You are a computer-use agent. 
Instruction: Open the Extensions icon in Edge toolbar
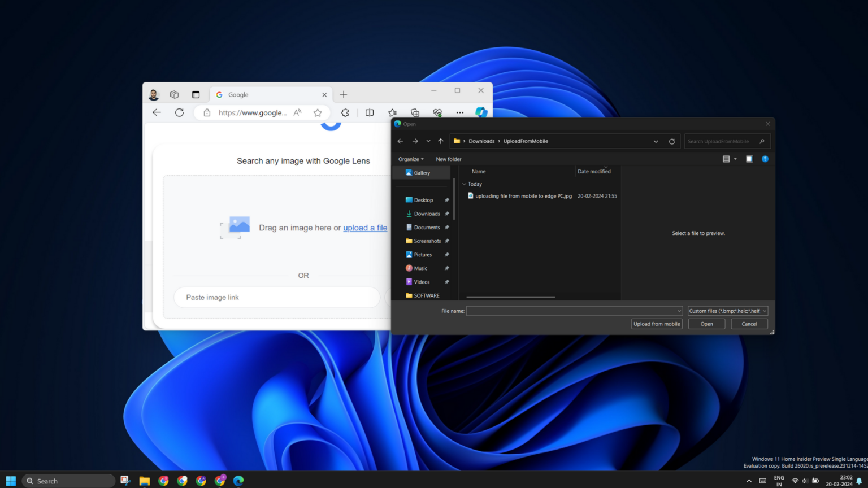[x=345, y=112]
